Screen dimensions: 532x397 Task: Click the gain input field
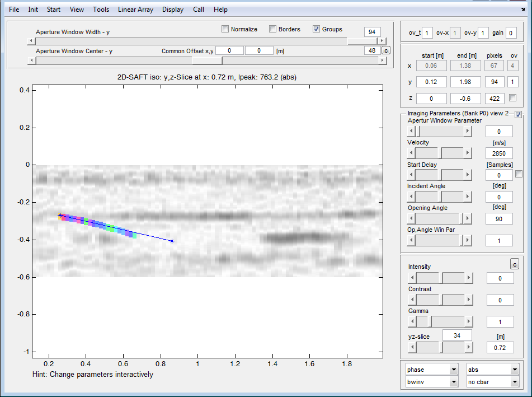click(x=511, y=32)
